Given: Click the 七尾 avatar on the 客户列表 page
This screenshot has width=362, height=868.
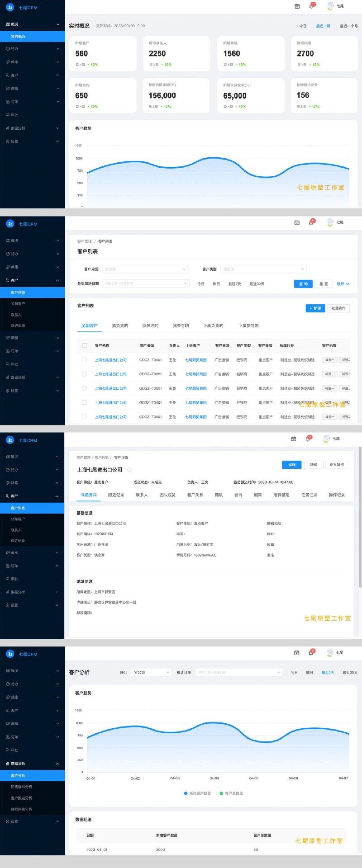Looking at the screenshot, I should 330,222.
